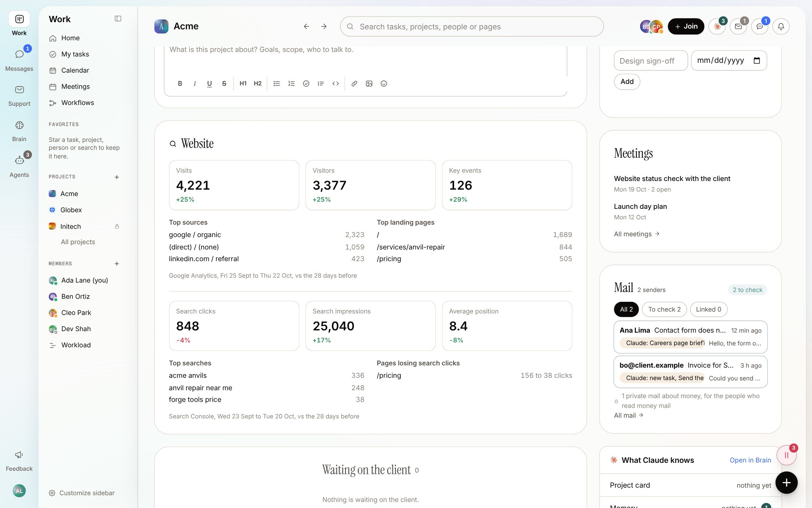Insert a checklist item in editor

306,84
